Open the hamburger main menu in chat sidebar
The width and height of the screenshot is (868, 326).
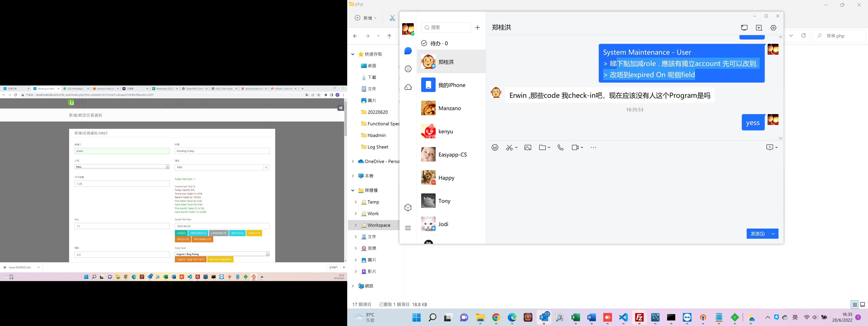(408, 228)
